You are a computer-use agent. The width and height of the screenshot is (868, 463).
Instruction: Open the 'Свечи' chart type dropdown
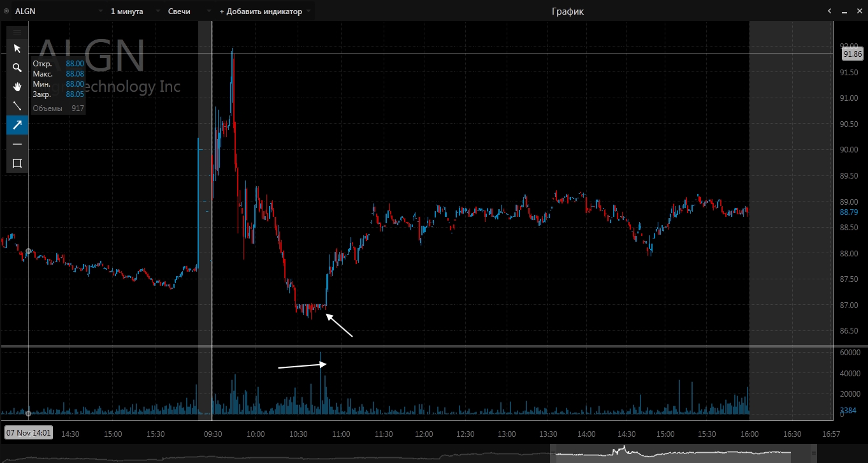click(208, 11)
